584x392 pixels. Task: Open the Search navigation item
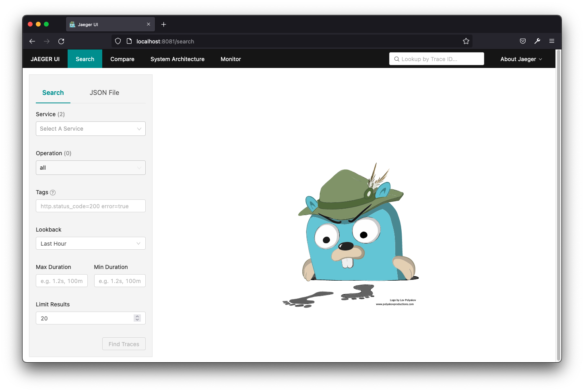click(x=85, y=59)
